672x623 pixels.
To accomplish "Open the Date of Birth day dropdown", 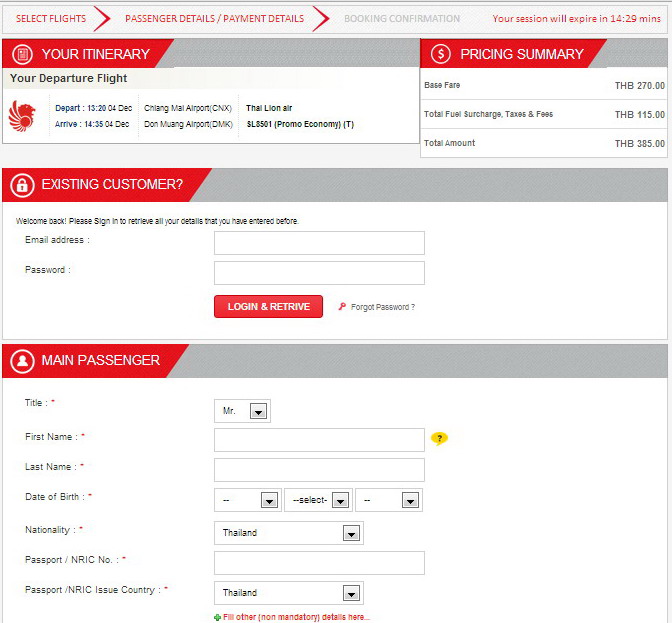I will pos(247,500).
